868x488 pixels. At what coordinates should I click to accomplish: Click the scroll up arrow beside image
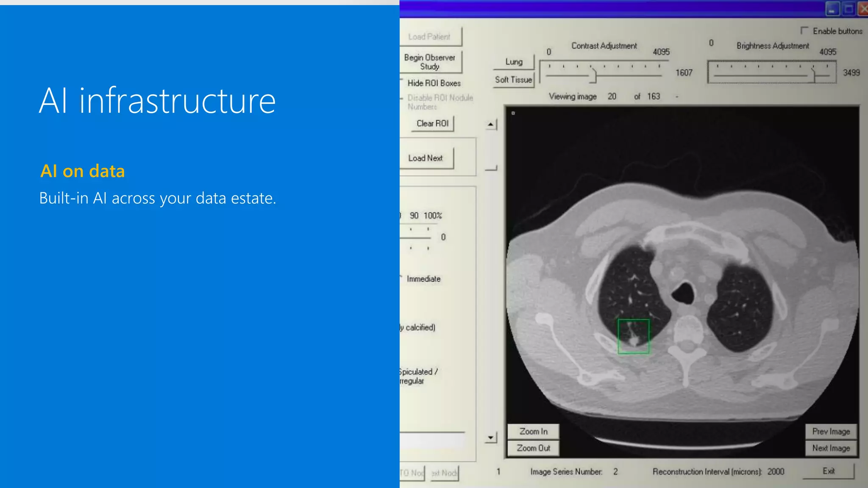coord(491,125)
